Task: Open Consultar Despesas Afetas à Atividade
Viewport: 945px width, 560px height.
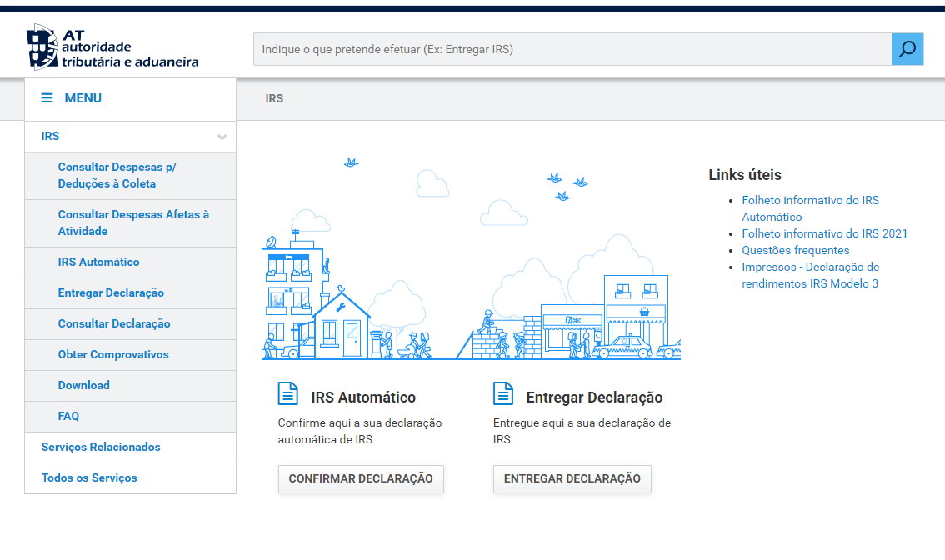Action: pos(133,222)
